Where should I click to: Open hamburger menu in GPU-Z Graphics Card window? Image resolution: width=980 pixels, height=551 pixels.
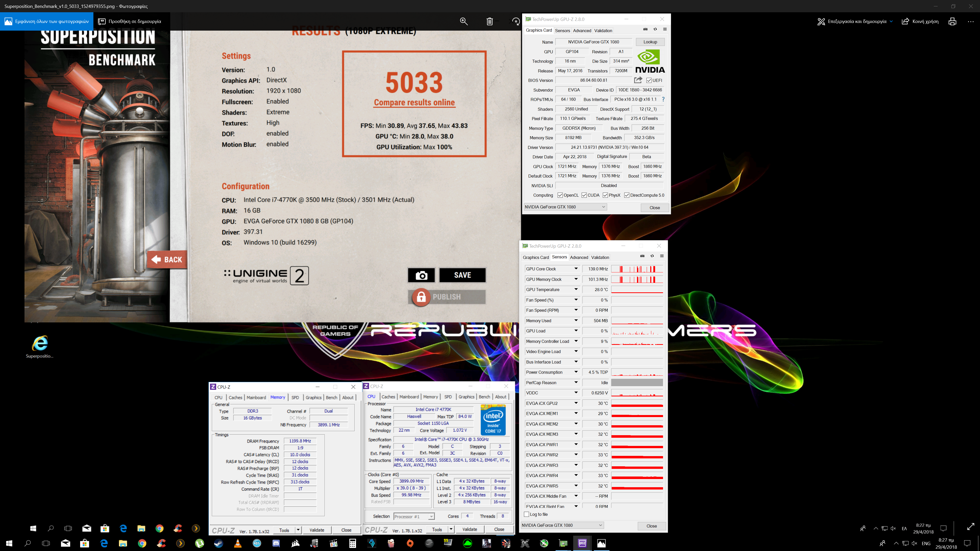click(665, 29)
